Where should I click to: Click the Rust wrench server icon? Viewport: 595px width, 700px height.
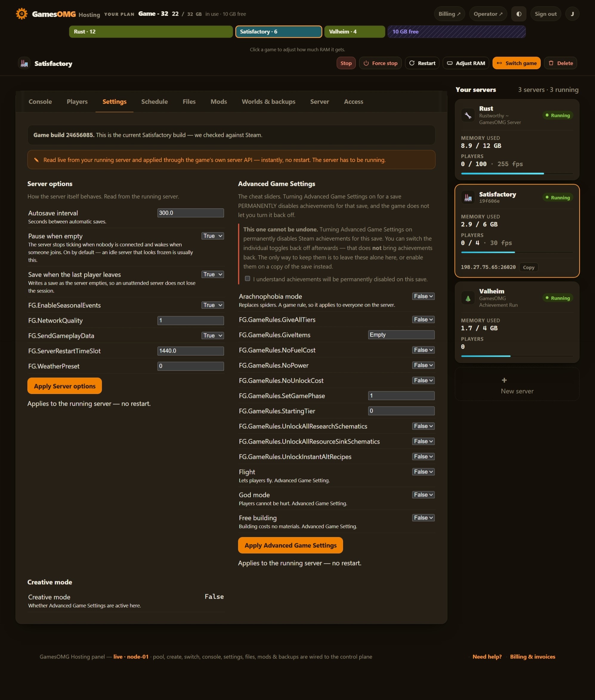click(468, 115)
